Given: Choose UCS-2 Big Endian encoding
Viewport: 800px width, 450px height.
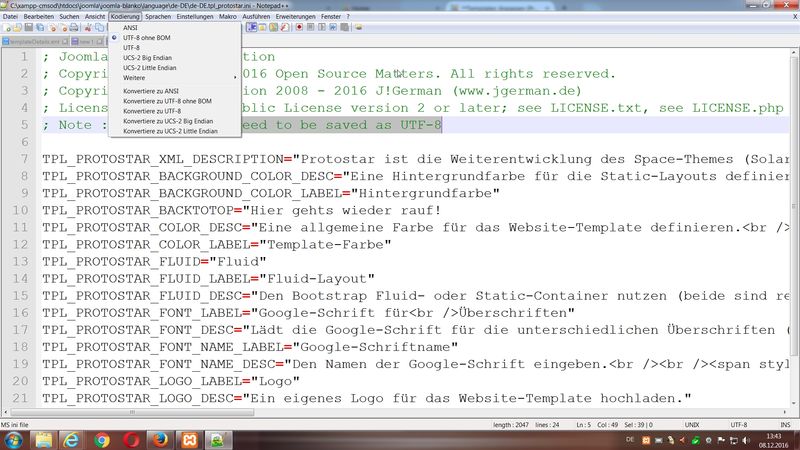Looking at the screenshot, I should (x=148, y=57).
